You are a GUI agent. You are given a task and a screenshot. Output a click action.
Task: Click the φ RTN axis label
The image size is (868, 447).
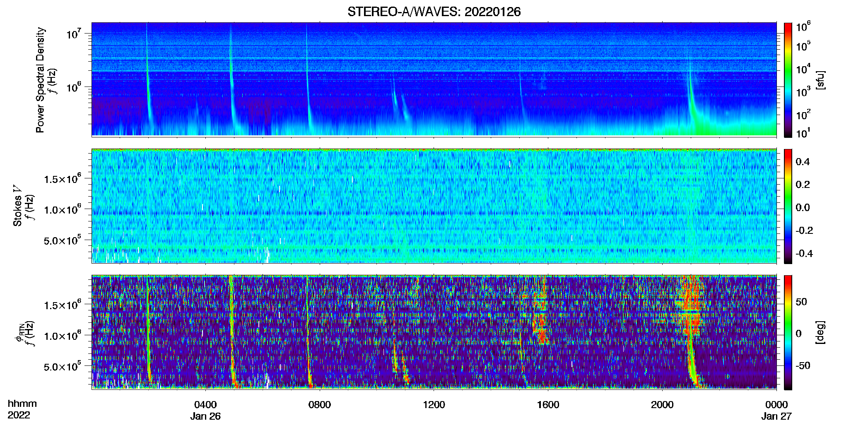(19, 333)
